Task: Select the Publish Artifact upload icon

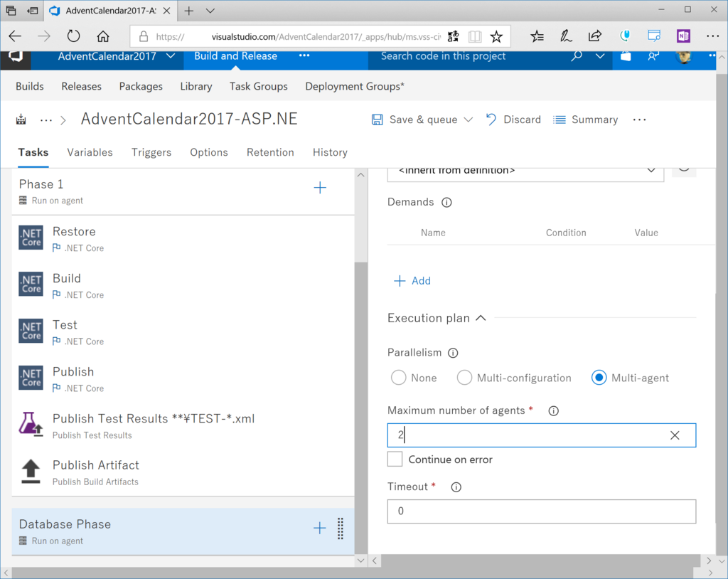Action: (31, 471)
